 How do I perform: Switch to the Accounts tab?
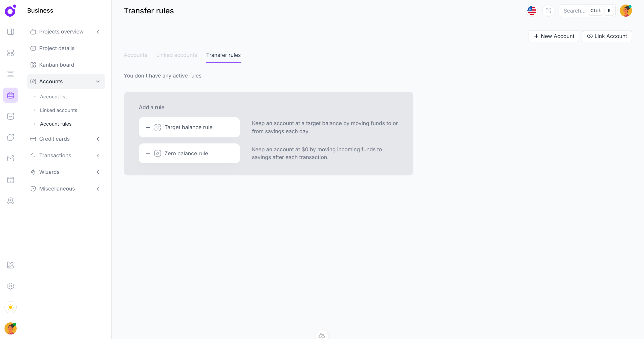point(135,55)
